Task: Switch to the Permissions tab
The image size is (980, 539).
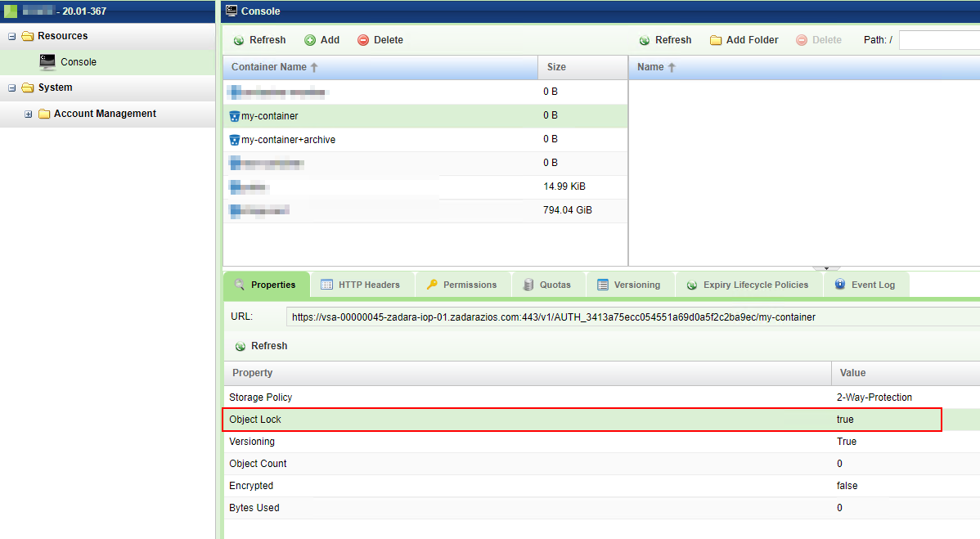Action: [462, 285]
